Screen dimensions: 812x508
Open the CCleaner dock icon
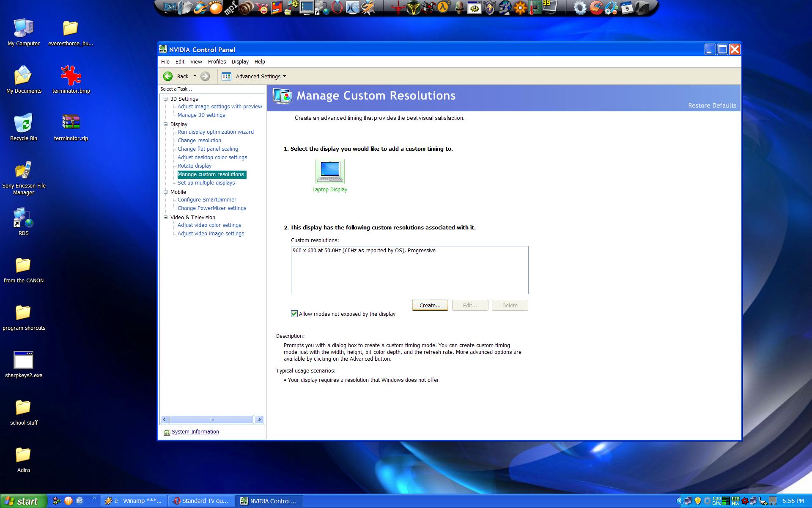[x=595, y=8]
